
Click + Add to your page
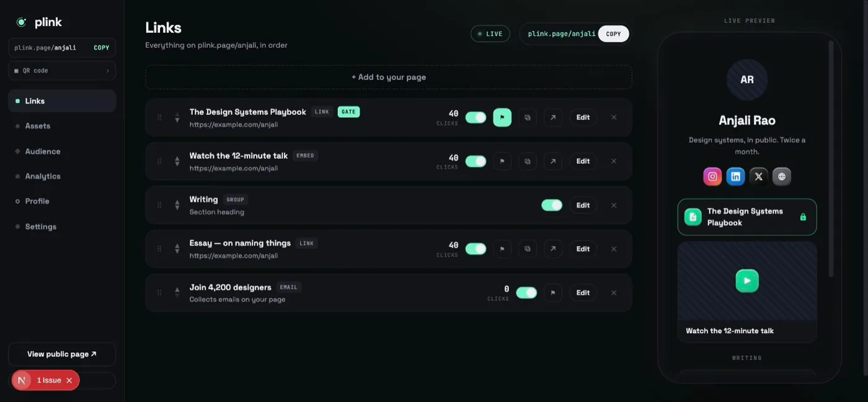(x=389, y=77)
